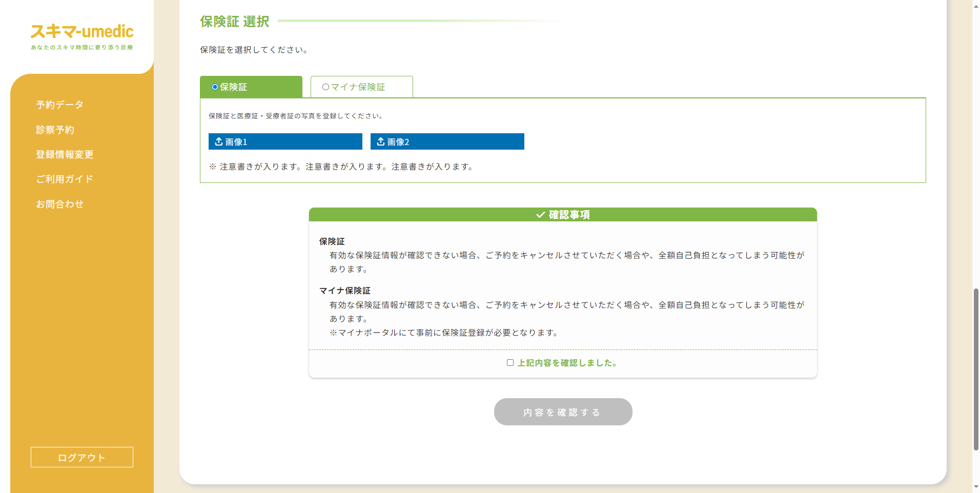Viewport: 980px width, 493px height.
Task: Switch to the 保険証 tab
Action: pos(251,87)
